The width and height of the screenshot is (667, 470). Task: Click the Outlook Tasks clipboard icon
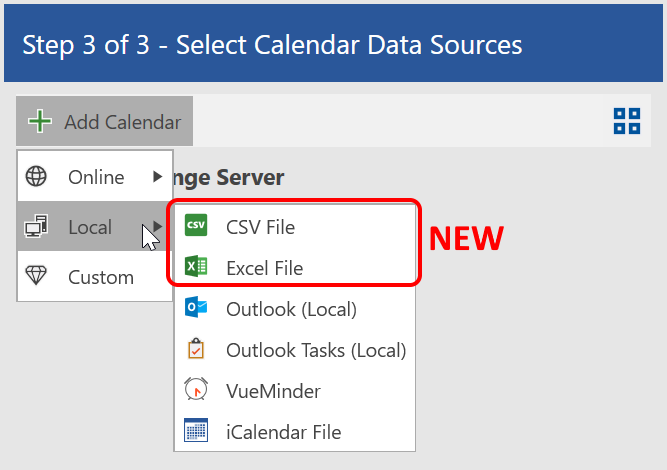(x=196, y=349)
